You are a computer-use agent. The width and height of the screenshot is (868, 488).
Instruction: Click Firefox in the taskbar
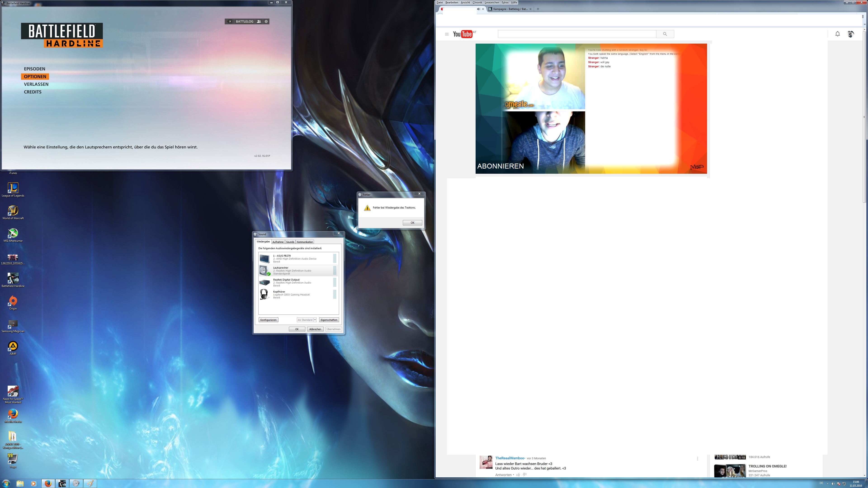coord(48,484)
